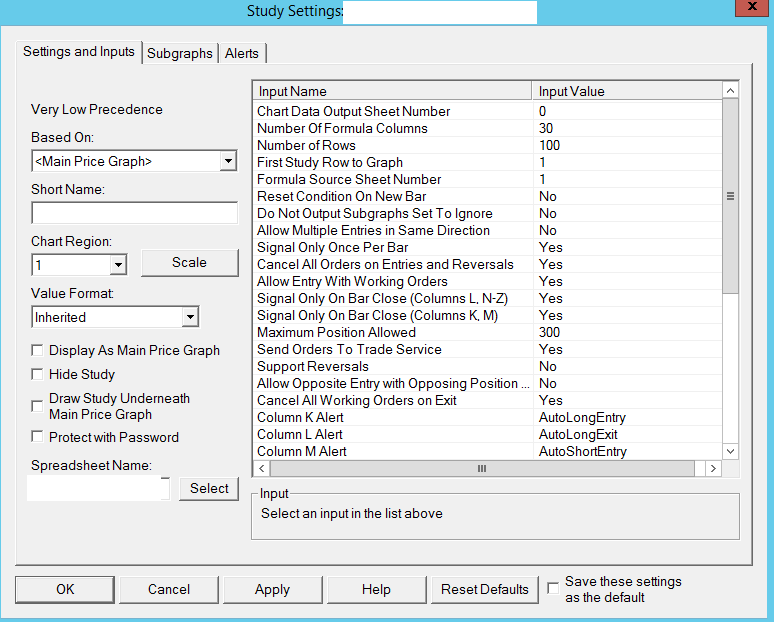Click the Select spreadsheet button
774x622 pixels.
point(209,489)
